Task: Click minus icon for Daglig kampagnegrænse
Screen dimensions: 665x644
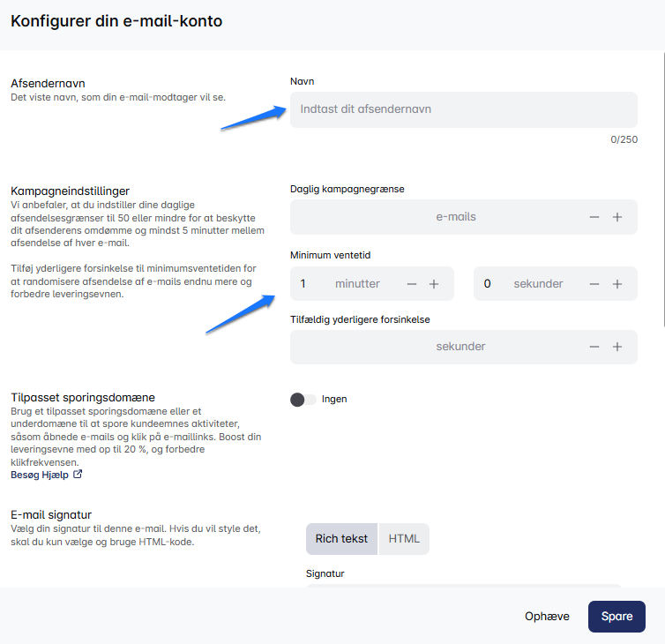Action: click(x=594, y=217)
